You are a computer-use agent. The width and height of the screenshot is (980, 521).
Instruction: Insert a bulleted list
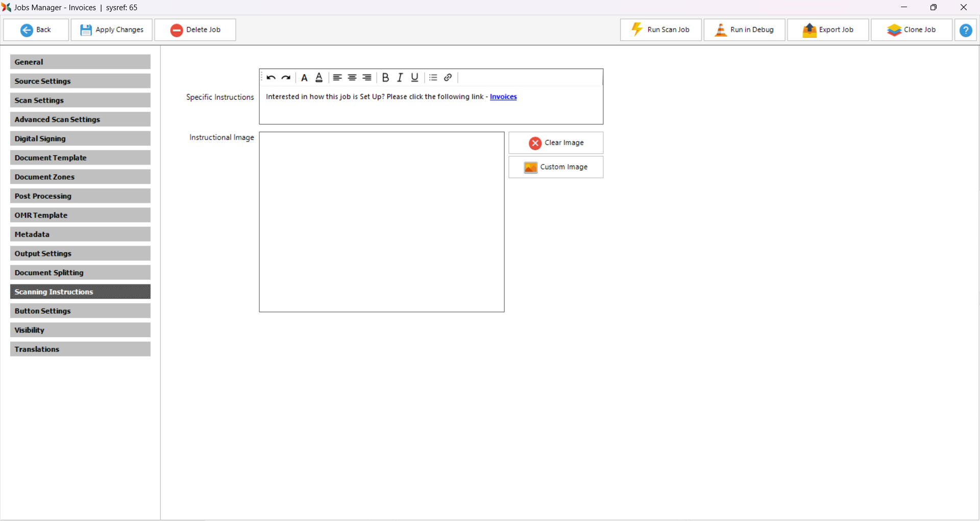click(x=433, y=78)
